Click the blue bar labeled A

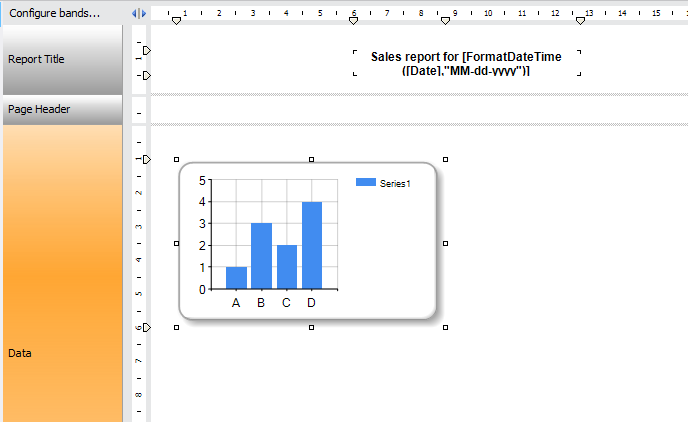(236, 278)
